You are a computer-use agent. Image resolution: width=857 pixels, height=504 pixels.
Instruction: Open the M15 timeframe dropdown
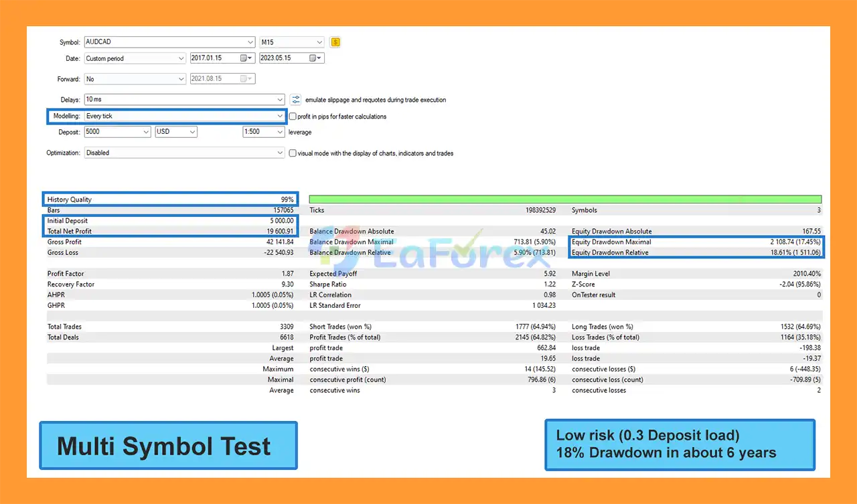(319, 42)
